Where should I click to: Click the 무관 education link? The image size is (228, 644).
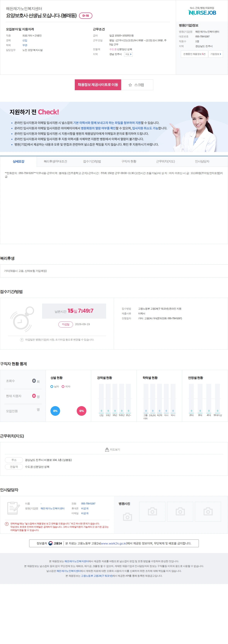tap(25, 45)
